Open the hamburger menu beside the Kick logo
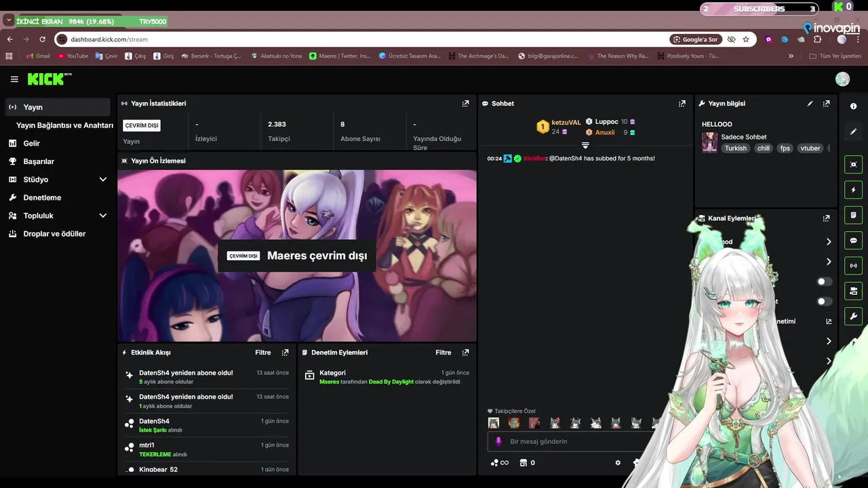This screenshot has height=488, width=868. coord(14,79)
